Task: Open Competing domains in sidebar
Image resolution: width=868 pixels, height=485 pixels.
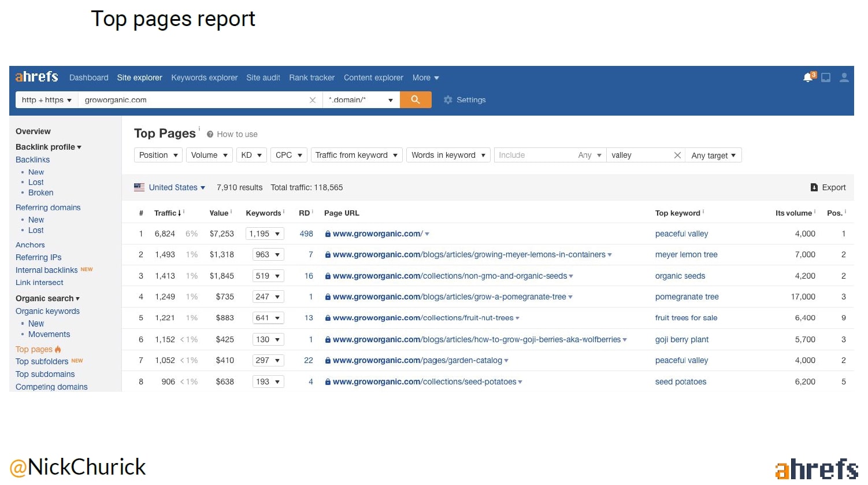Action: tap(51, 387)
